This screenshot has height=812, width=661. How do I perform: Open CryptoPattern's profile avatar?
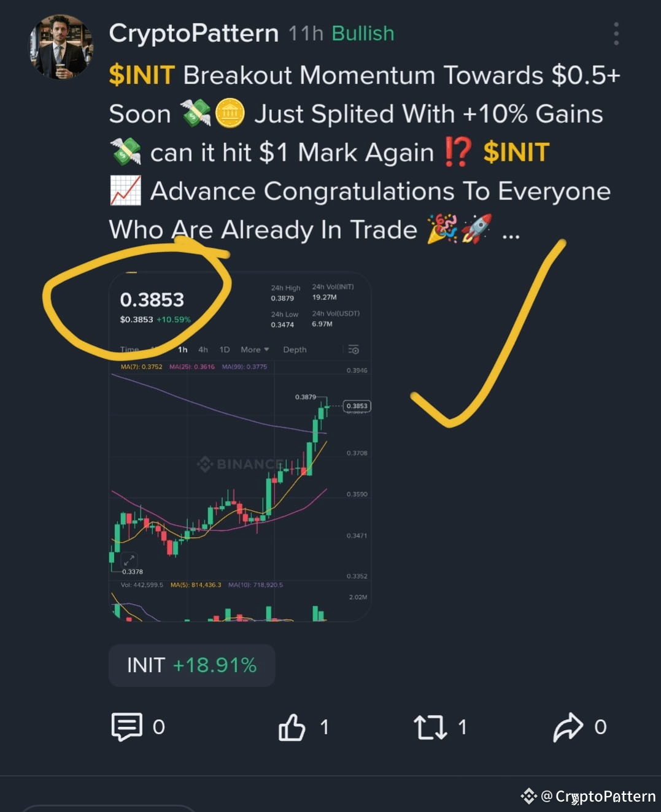[x=61, y=47]
